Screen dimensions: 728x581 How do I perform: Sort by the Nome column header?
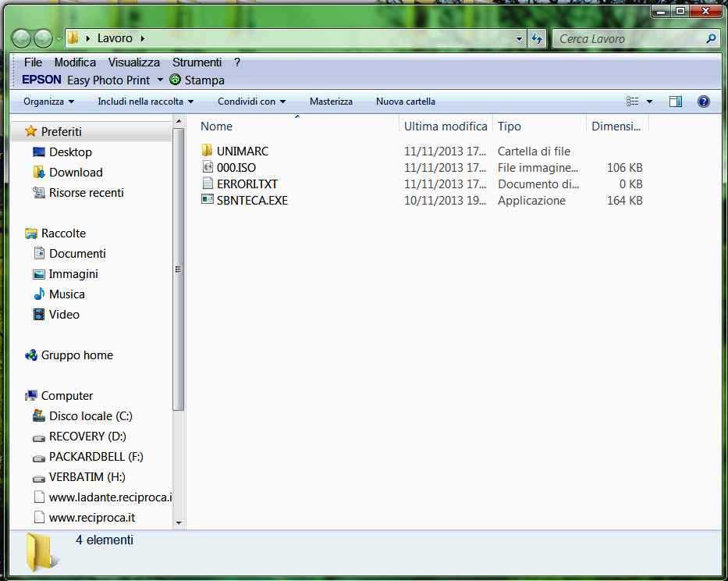[x=297, y=126]
